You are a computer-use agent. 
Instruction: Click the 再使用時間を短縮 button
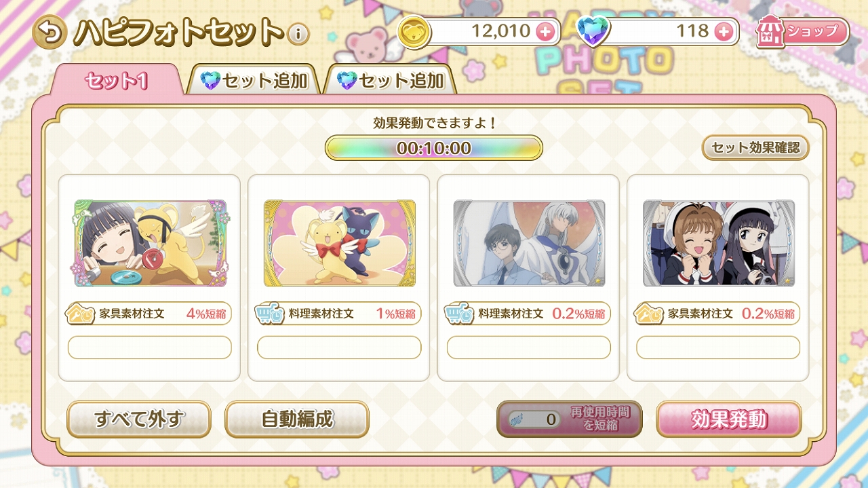pos(570,419)
